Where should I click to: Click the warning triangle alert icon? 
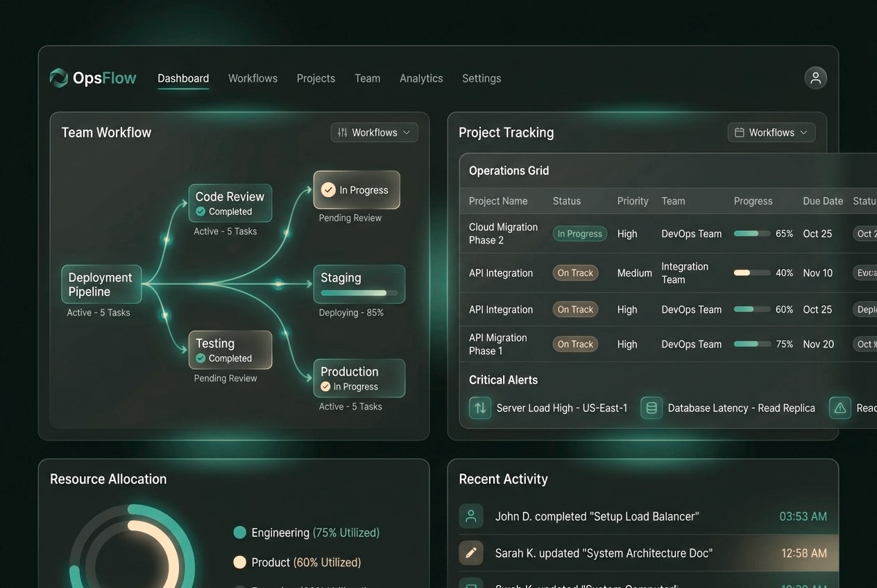tap(840, 408)
